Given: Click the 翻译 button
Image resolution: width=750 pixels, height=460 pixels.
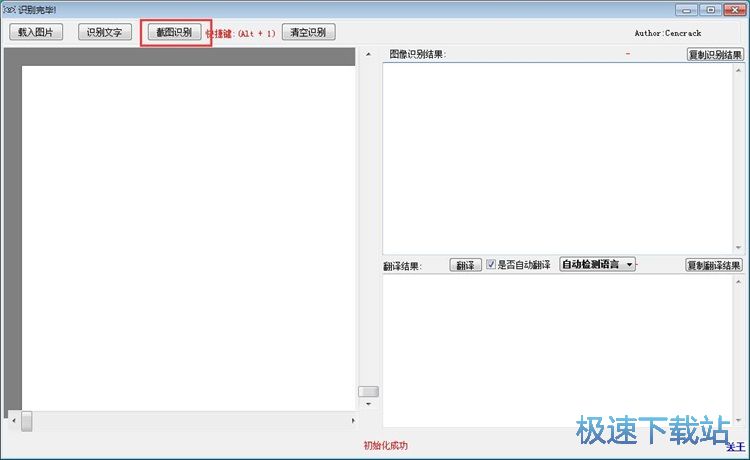Looking at the screenshot, I should pos(465,265).
